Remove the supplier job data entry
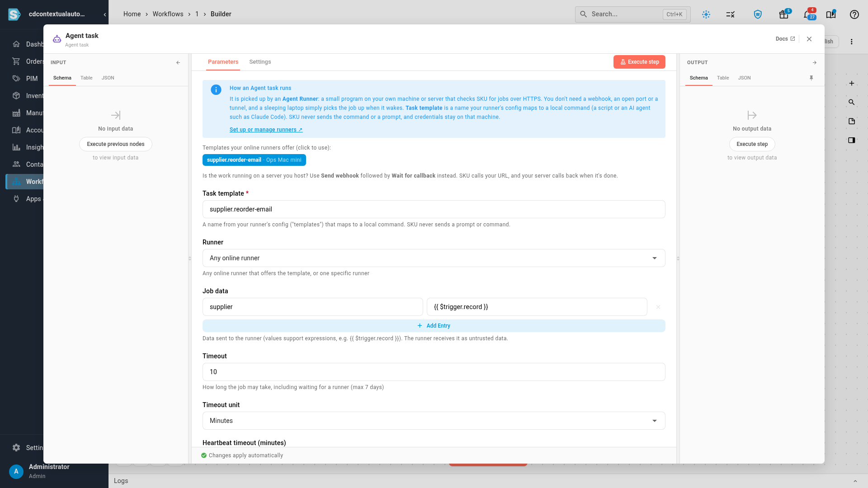Image resolution: width=868 pixels, height=488 pixels. coord(658,307)
